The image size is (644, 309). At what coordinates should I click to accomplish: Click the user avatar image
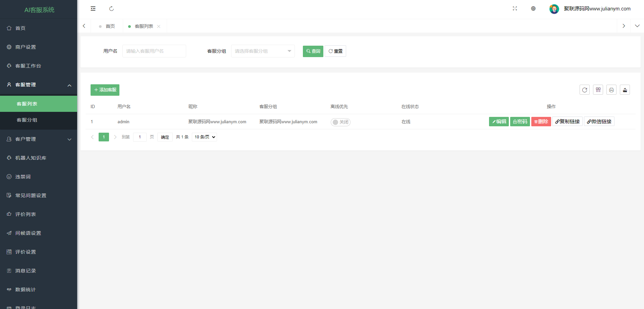click(x=554, y=9)
